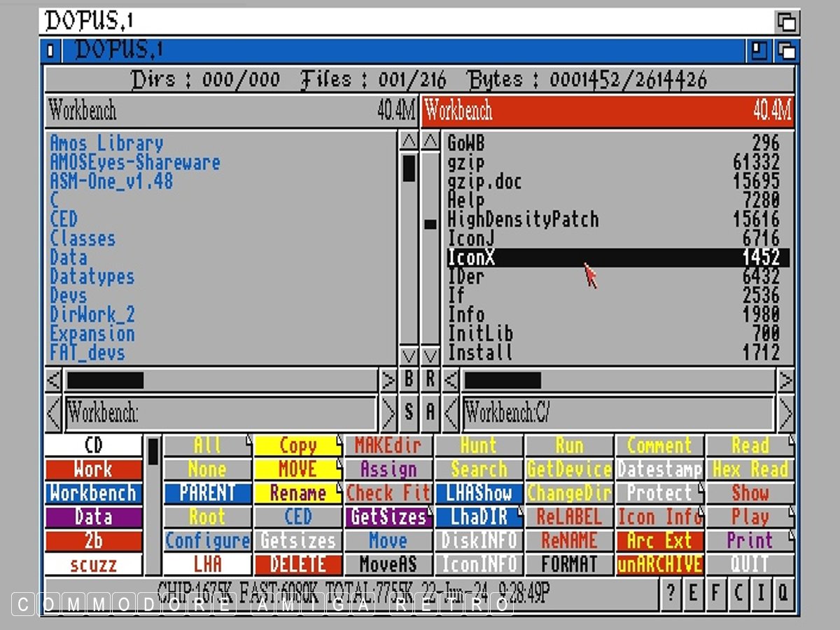Click the 'F' icon in bottom bar

click(715, 593)
